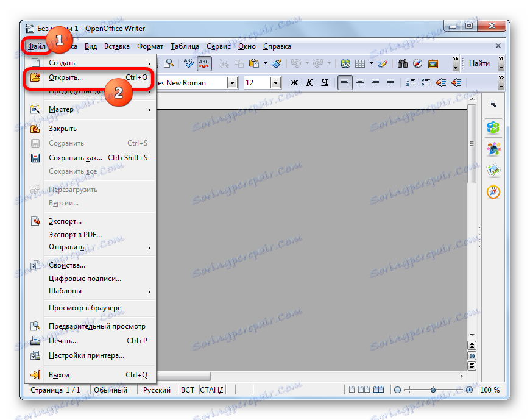Open sidebar Navigator compass icon
The height and width of the screenshot is (420, 530).
click(493, 192)
